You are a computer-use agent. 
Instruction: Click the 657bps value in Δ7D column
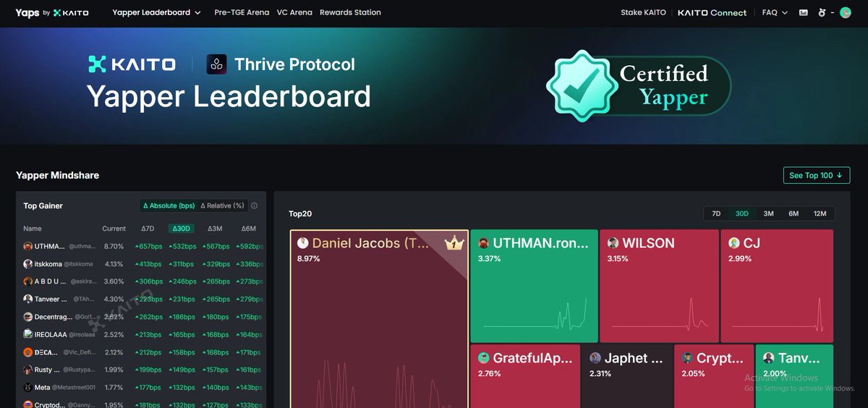click(148, 247)
